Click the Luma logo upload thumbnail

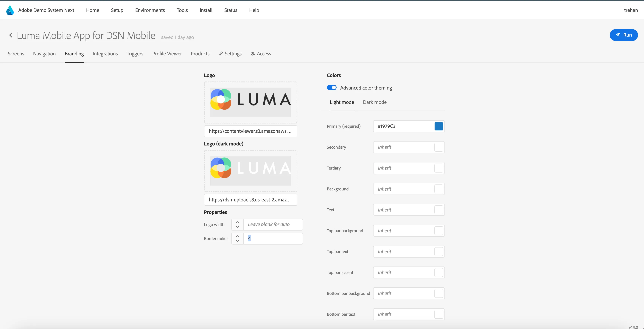[251, 102]
